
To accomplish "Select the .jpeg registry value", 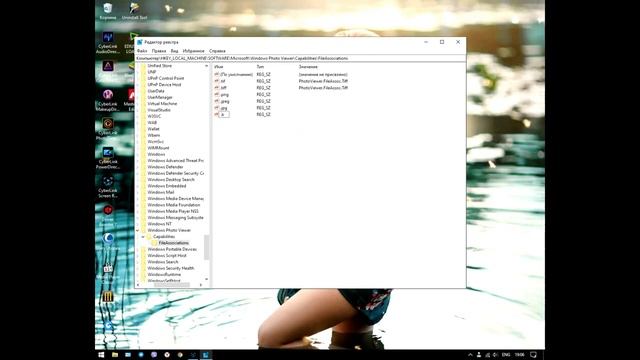I will click(225, 101).
